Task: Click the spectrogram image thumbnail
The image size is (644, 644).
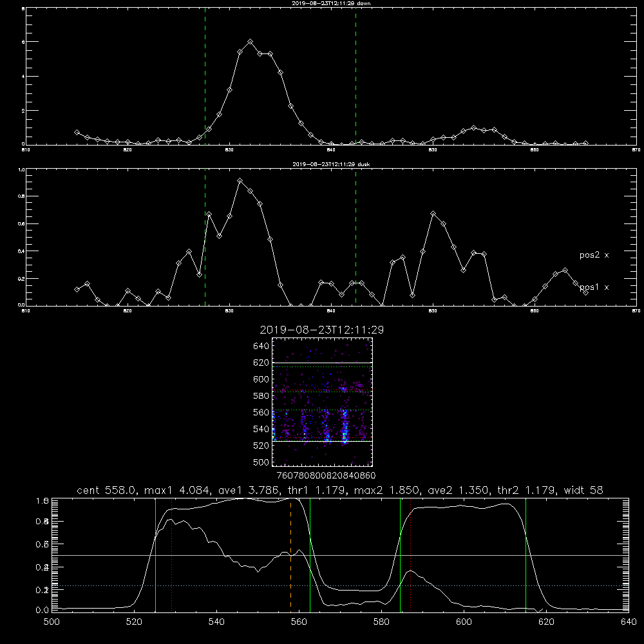Action: (322, 402)
